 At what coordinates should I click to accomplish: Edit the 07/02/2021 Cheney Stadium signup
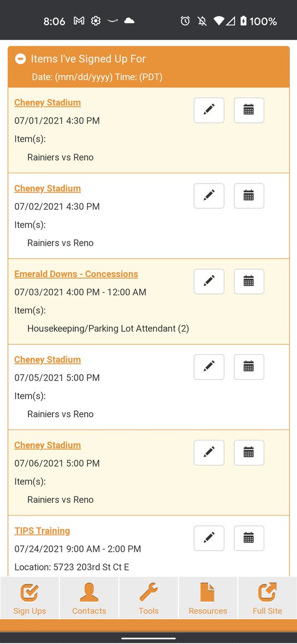pyautogui.click(x=209, y=195)
